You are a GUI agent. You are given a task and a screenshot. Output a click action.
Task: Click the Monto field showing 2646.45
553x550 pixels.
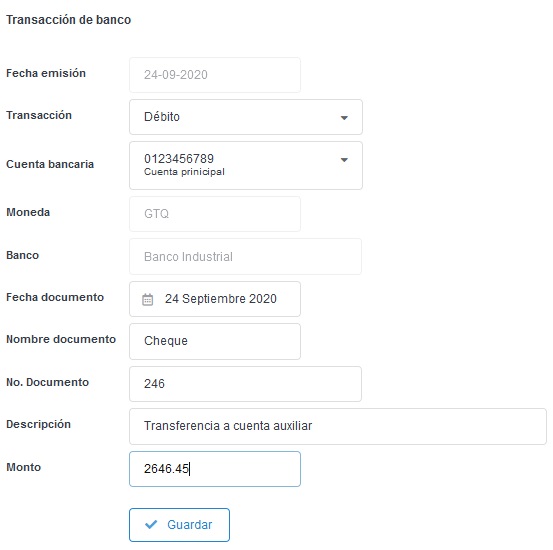click(215, 469)
